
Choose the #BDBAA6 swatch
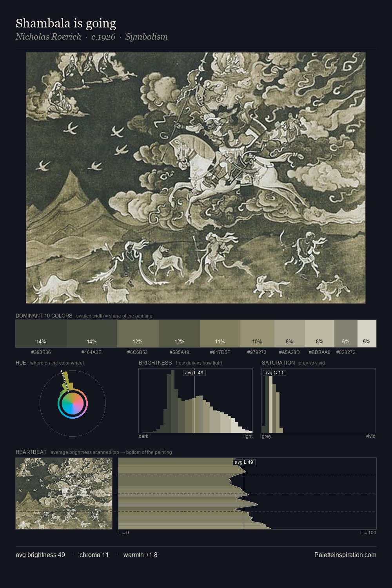[x=319, y=334]
